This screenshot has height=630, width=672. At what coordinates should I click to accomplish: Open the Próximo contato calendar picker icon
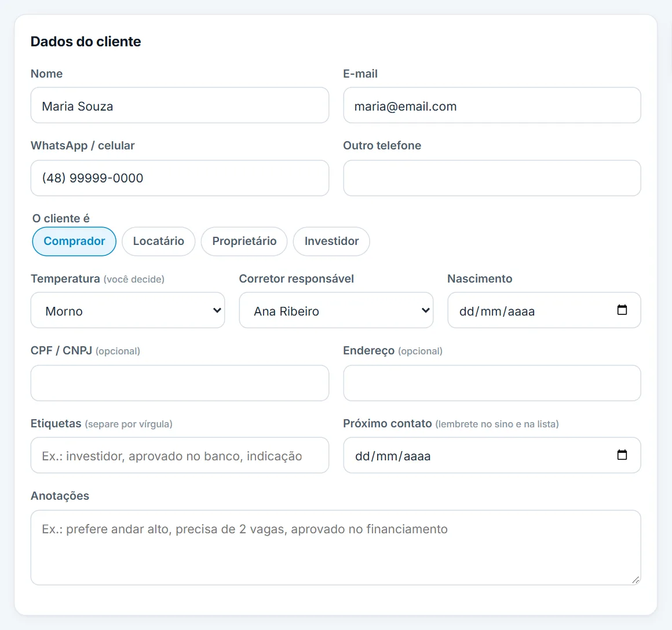pos(622,455)
